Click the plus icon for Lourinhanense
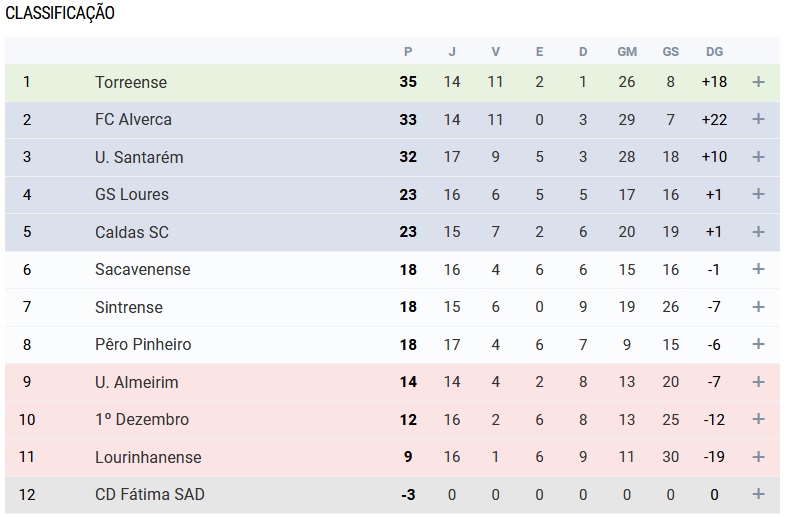The image size is (787, 517). (x=758, y=457)
